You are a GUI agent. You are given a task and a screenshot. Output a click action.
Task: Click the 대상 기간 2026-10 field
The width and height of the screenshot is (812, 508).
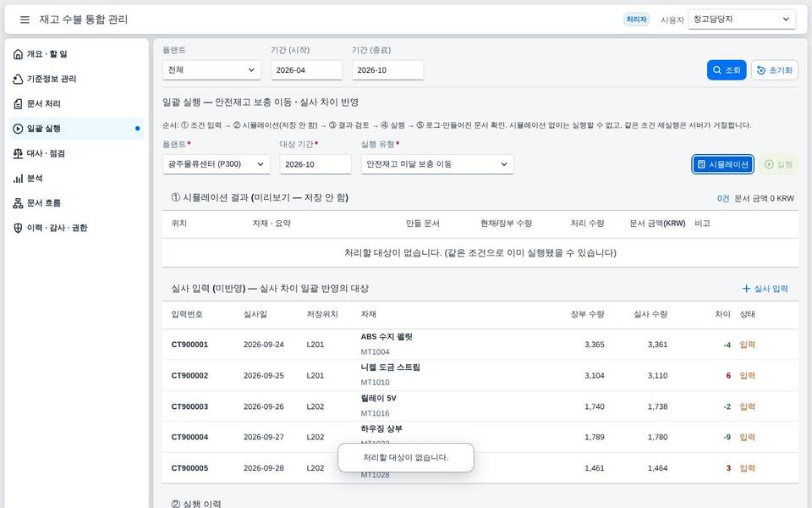315,164
